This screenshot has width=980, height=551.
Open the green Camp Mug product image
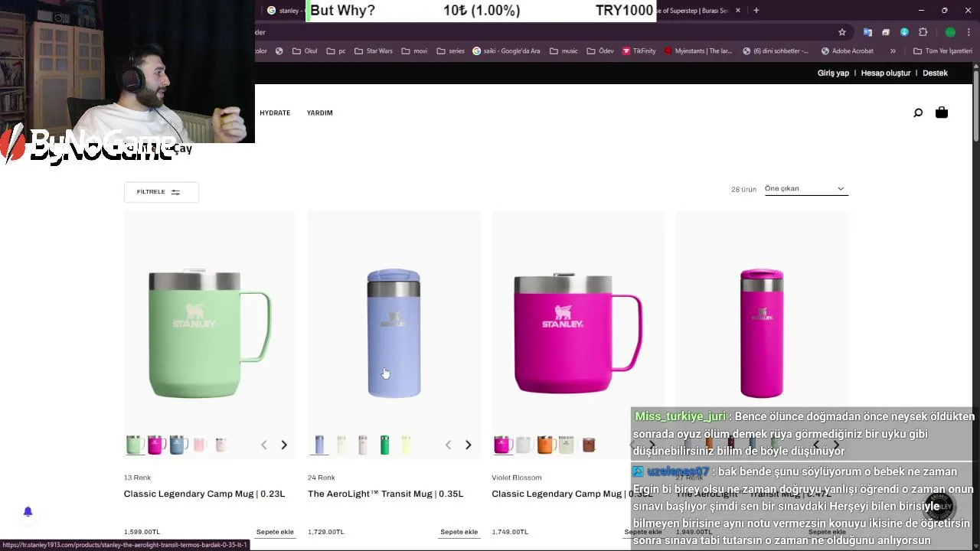pos(210,334)
